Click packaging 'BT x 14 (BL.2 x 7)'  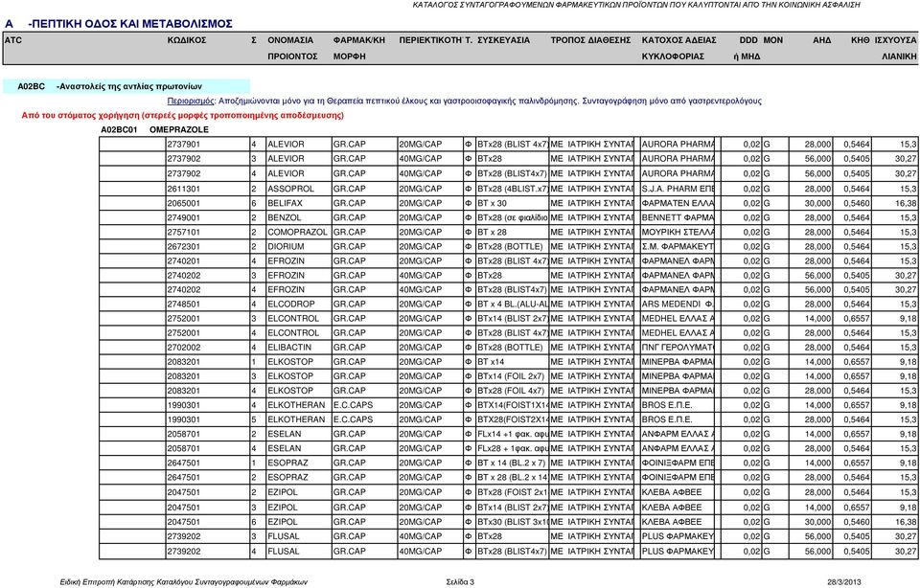coord(511,464)
